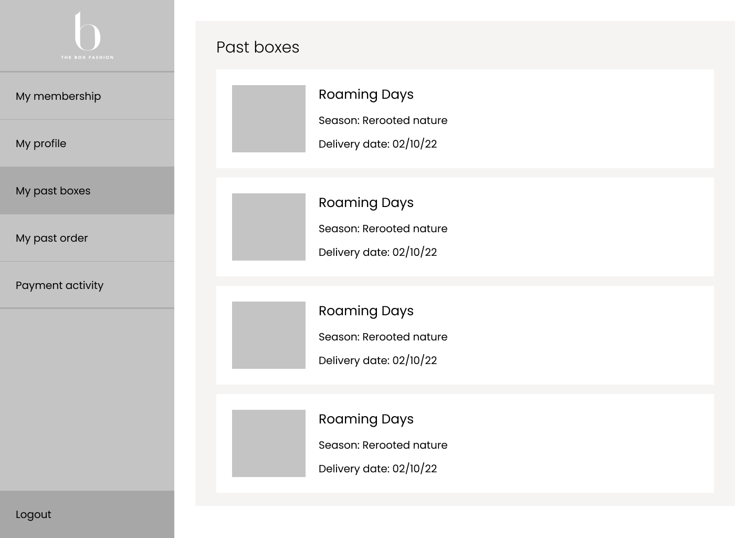Click the second Roaming Days box thumbnail

point(268,227)
